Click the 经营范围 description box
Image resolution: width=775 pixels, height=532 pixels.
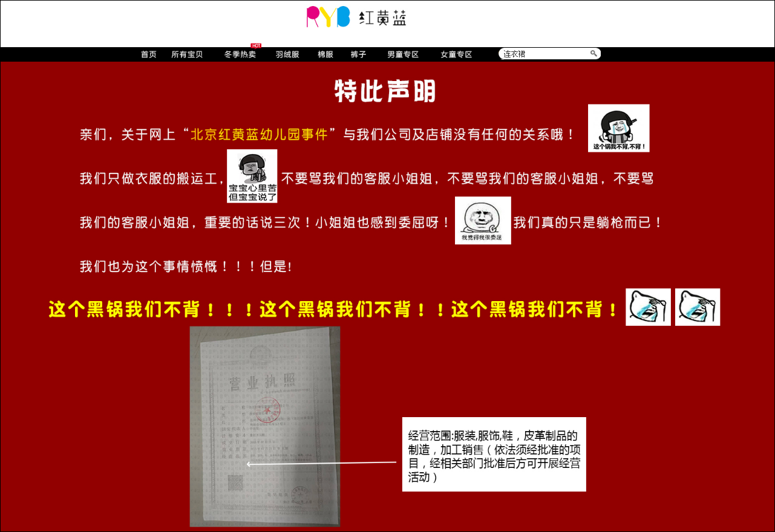(x=494, y=454)
